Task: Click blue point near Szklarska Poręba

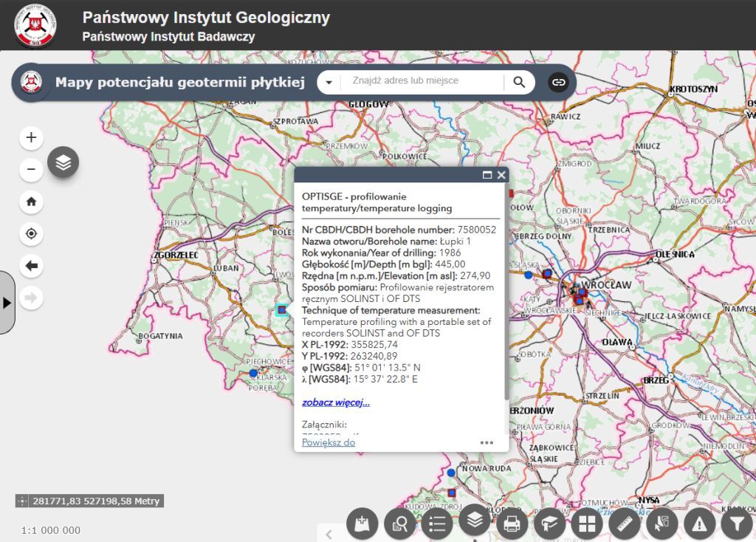Action: 253,373
